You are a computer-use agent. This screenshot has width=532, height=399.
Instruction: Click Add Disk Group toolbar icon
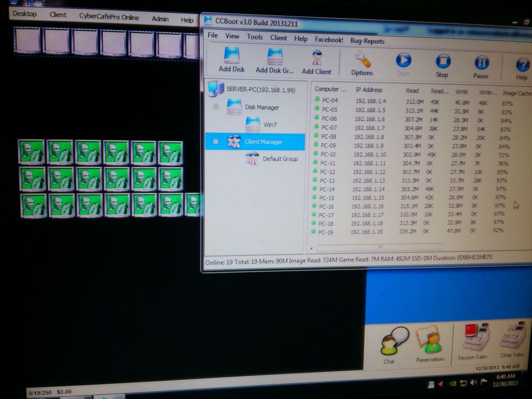click(274, 61)
